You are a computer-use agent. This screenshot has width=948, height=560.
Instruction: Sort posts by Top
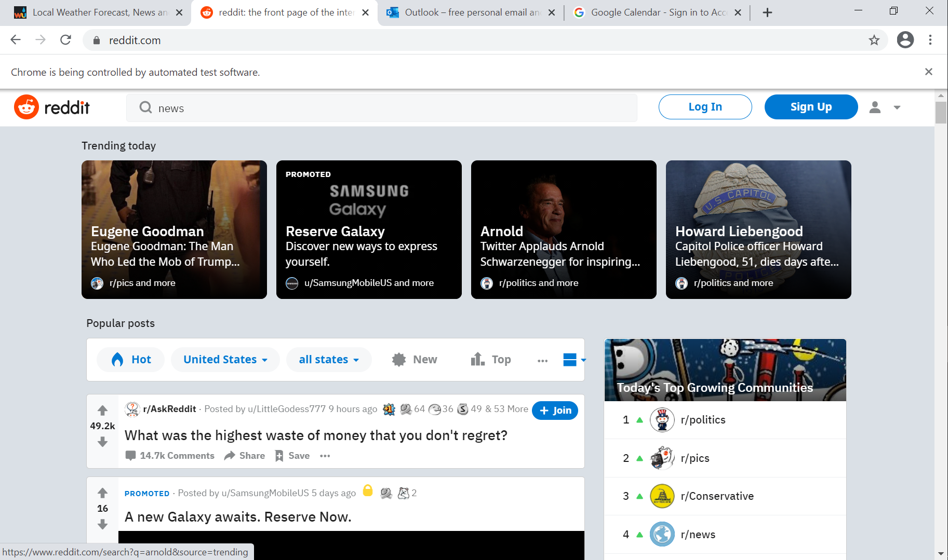(x=491, y=360)
